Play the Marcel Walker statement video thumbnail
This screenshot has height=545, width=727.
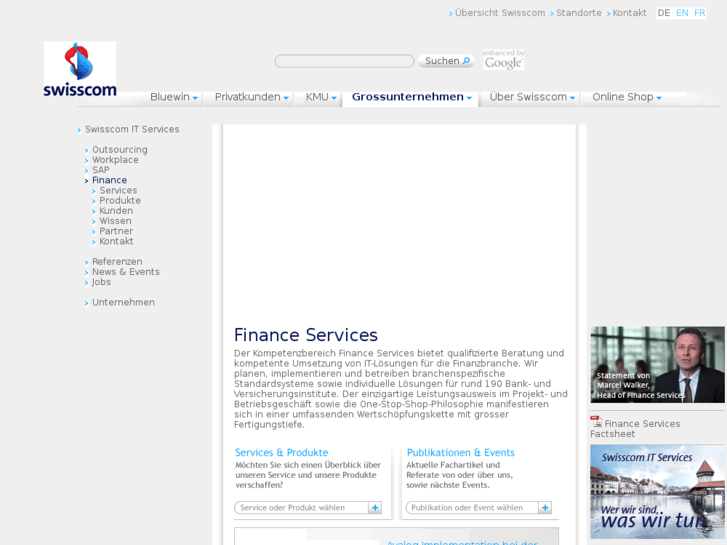(x=657, y=365)
